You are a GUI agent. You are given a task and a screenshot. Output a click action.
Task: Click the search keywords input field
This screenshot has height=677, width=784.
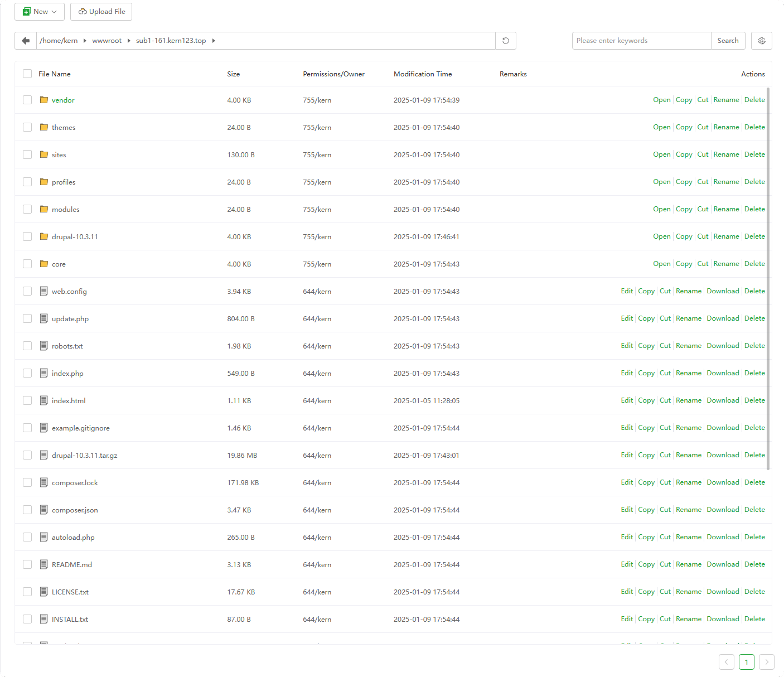[642, 41]
